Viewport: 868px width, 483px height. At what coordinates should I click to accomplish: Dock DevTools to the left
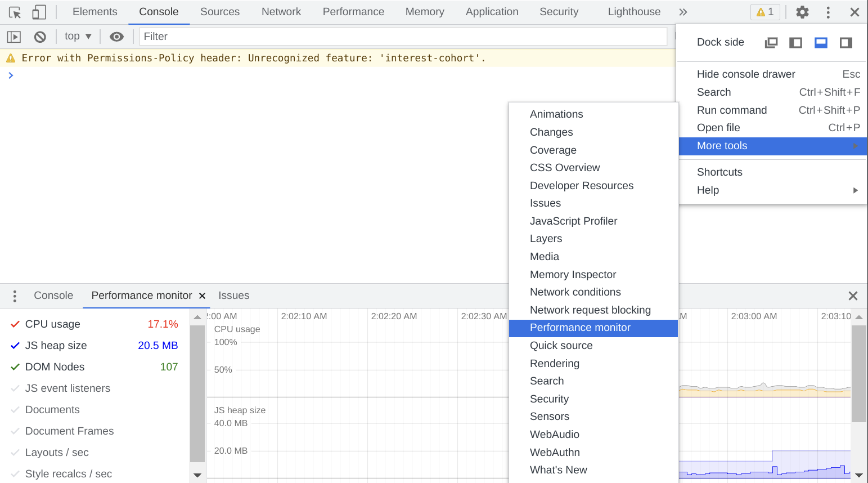(x=795, y=43)
